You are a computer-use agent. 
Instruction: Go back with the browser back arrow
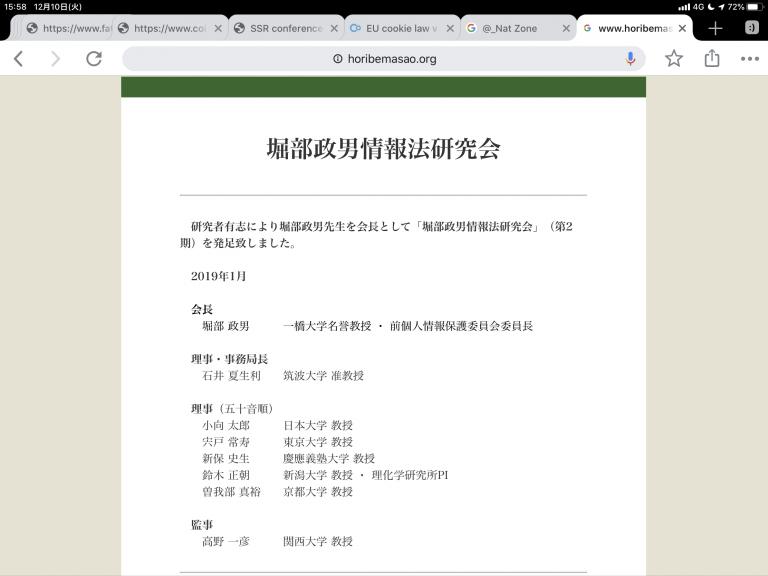19,59
